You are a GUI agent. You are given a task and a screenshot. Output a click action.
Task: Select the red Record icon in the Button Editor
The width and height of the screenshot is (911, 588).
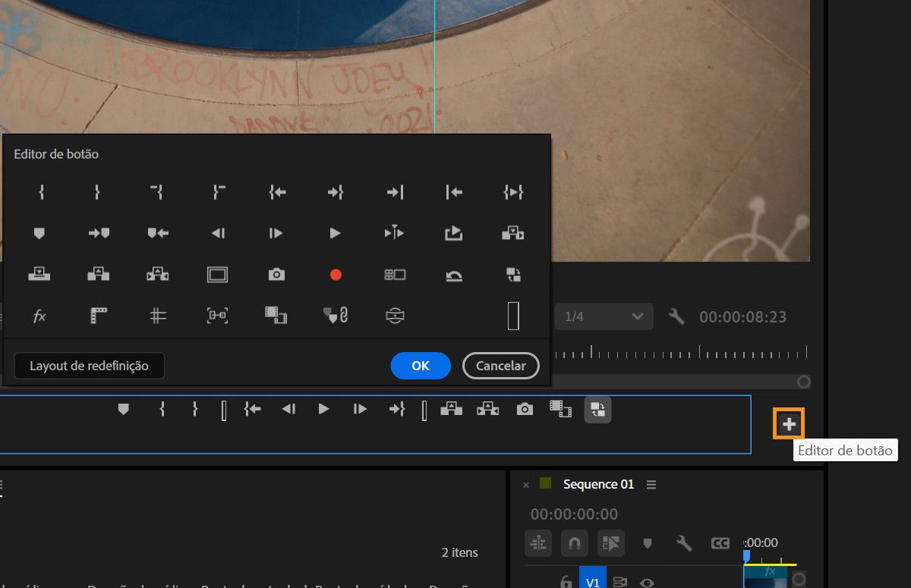click(x=335, y=275)
